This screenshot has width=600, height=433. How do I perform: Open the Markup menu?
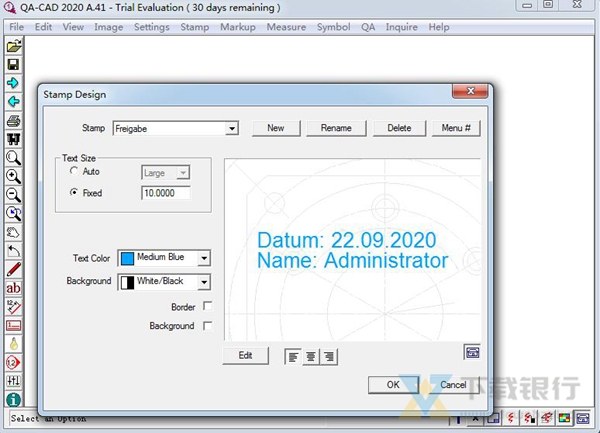click(x=238, y=27)
